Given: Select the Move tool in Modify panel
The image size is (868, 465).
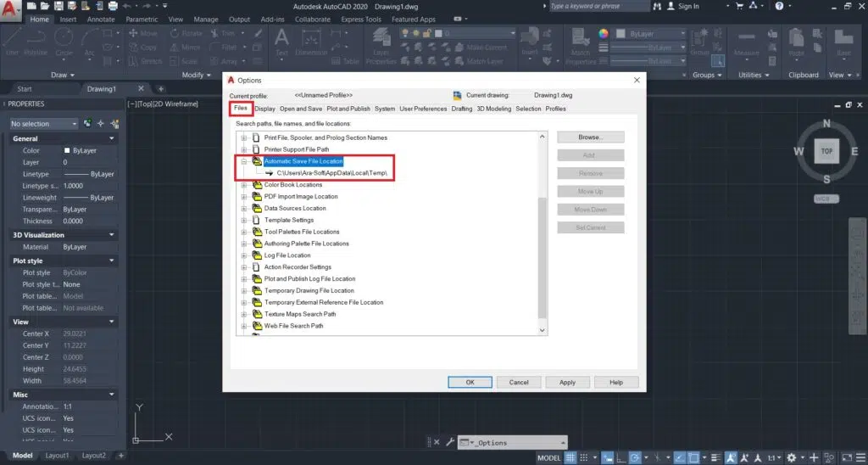Looking at the screenshot, I should point(142,33).
